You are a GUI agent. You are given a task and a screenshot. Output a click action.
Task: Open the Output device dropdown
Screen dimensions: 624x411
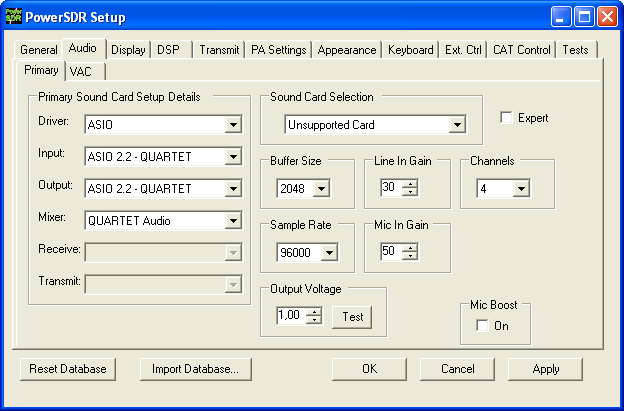[233, 189]
